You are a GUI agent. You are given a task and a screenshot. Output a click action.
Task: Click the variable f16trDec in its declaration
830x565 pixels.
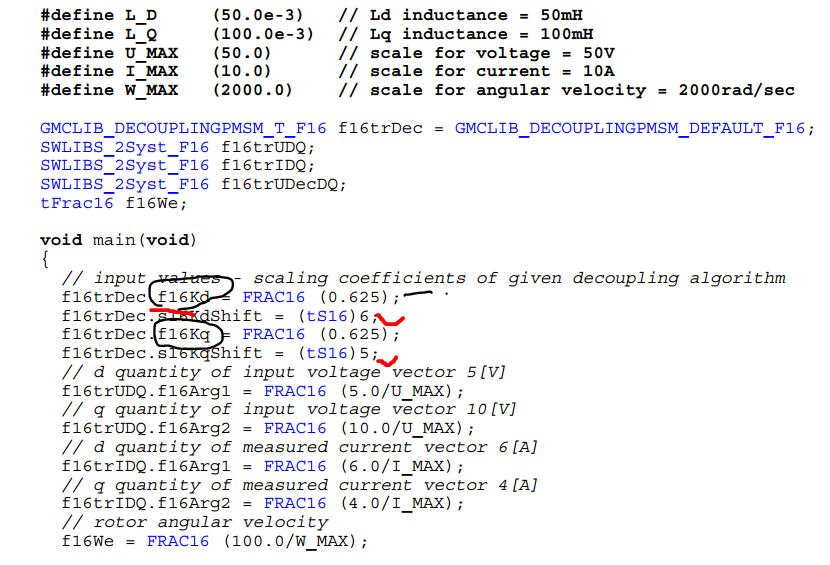[x=380, y=129]
